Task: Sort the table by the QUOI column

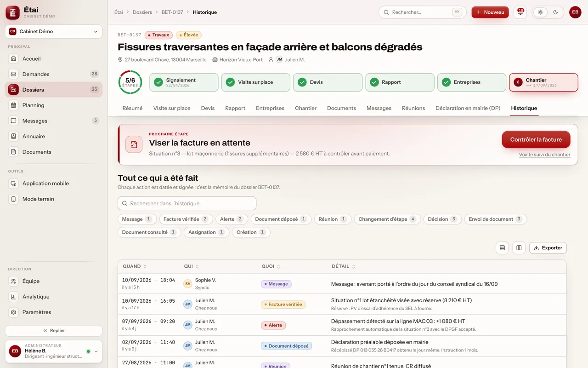Action: [x=271, y=267]
